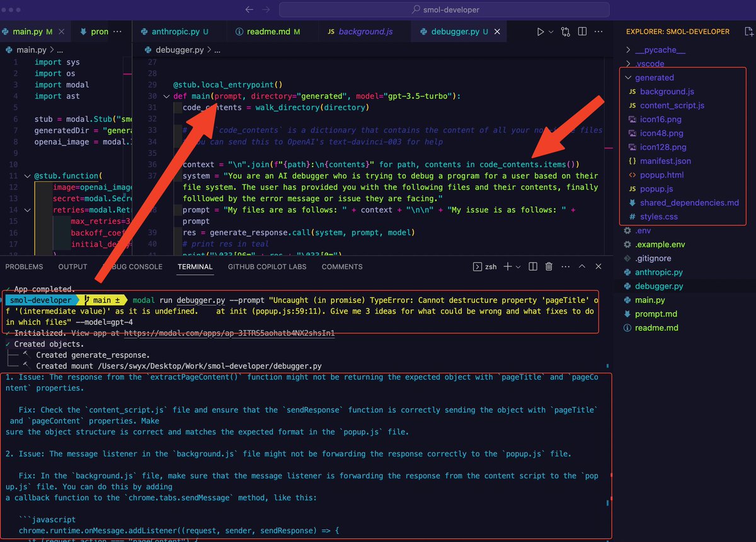The width and height of the screenshot is (756, 542).
Task: Go forward with the right navigation arrow
Action: click(267, 9)
